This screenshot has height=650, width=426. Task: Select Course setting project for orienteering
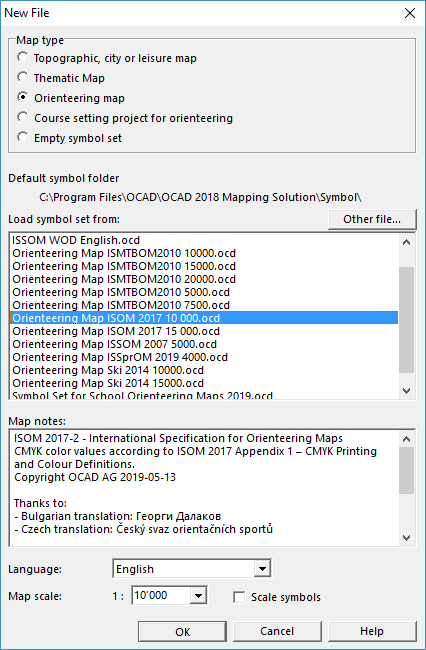pyautogui.click(x=23, y=117)
